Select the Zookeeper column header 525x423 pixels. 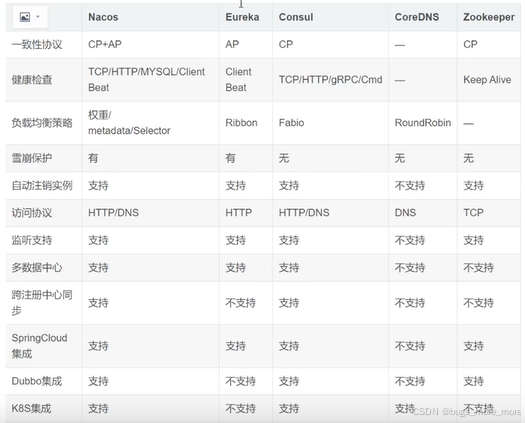[489, 17]
